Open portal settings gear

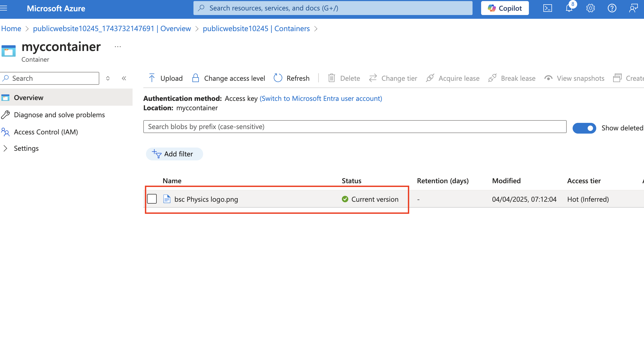(x=590, y=8)
